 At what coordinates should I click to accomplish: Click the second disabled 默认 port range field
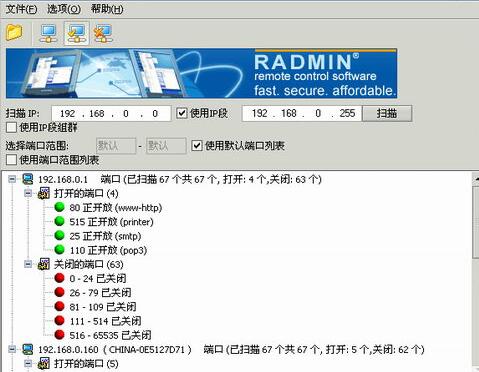tap(166, 146)
